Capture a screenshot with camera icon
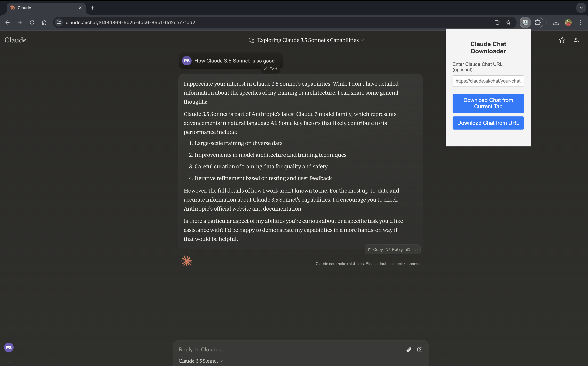This screenshot has width=588, height=366. pyautogui.click(x=420, y=349)
